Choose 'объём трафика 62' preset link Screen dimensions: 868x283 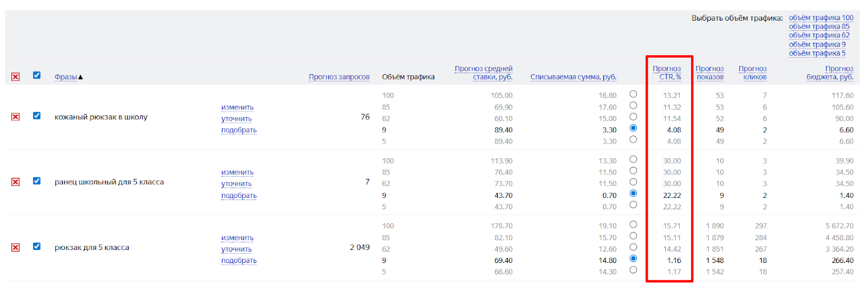tap(819, 35)
